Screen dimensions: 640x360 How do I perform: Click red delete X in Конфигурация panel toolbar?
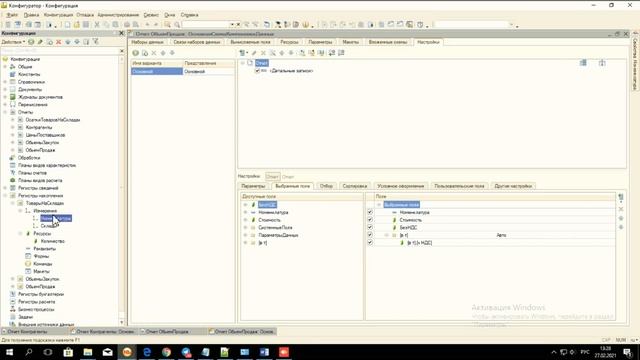pos(58,42)
